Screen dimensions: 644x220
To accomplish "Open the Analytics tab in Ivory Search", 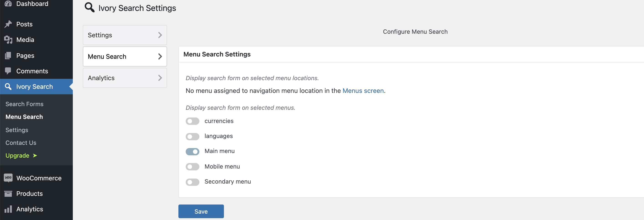I will click(125, 78).
